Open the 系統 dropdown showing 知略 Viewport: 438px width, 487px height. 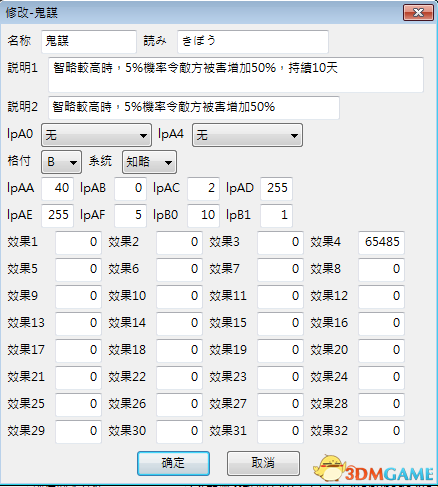[x=149, y=162]
